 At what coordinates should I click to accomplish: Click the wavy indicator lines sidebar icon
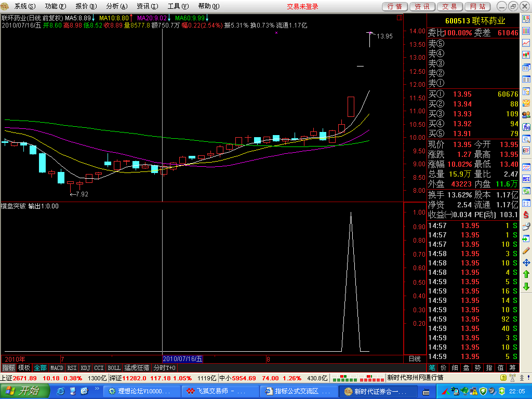pos(526,167)
